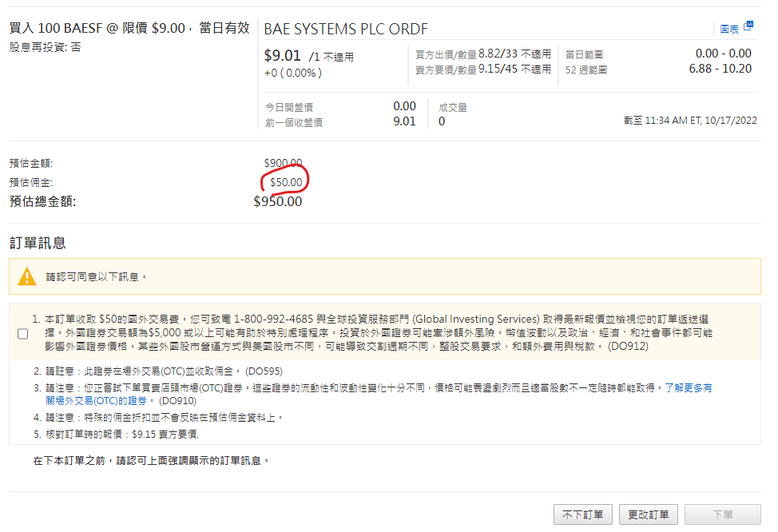Click the chart popup icon beside 圖表
Image resolution: width=778 pixels, height=532 pixels.
[x=748, y=26]
